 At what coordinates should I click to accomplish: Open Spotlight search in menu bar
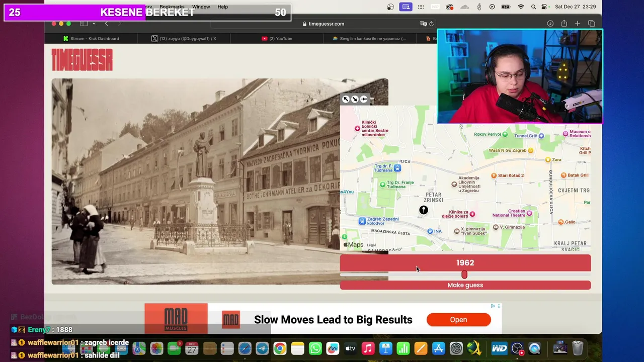533,7
